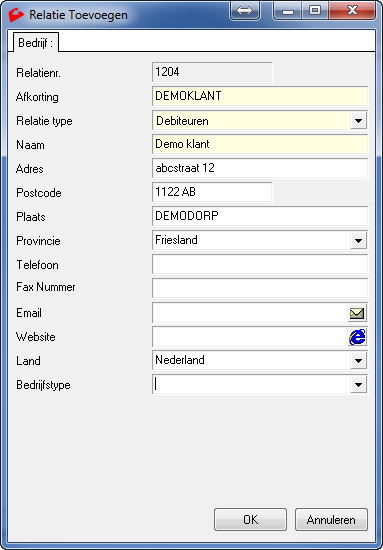The height and width of the screenshot is (550, 383).
Task: Click the double-arrow button in title bar
Action: coord(244,11)
